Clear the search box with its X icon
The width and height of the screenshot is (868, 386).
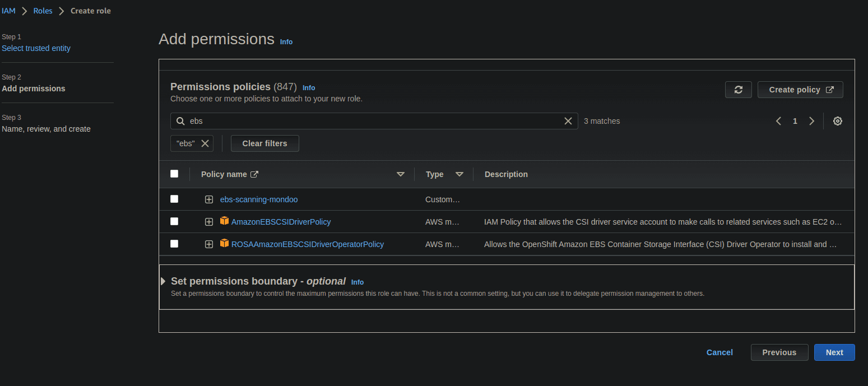pyautogui.click(x=568, y=120)
